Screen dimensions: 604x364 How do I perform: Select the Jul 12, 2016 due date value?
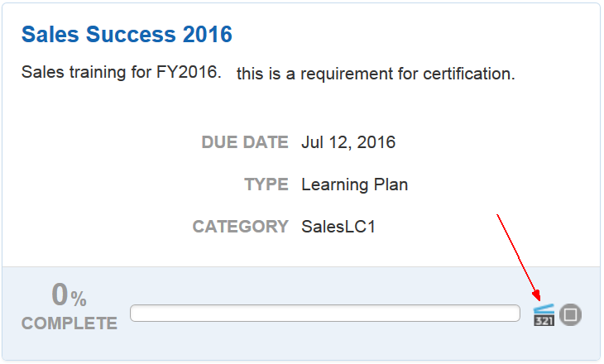pyautogui.click(x=348, y=142)
